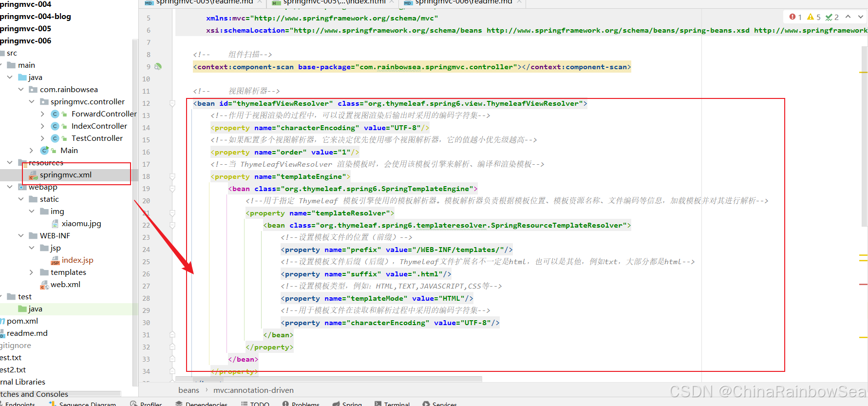Open readme.md in project tree
The image size is (868, 406).
[24, 333]
